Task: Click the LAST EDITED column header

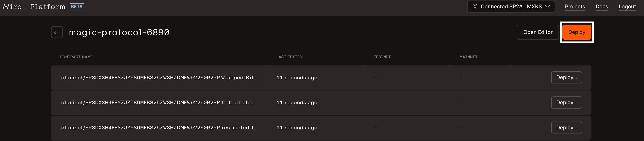Action: pos(289,57)
